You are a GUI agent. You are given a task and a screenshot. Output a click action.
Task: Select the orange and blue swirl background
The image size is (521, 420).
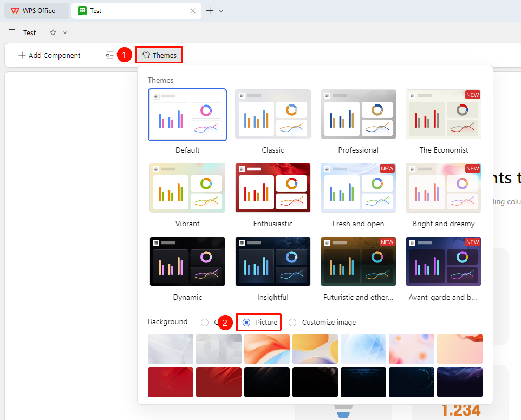pyautogui.click(x=267, y=349)
